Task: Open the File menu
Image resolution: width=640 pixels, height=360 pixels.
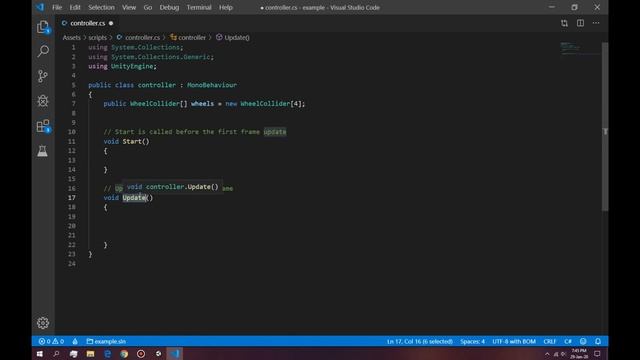Action: pos(57,7)
